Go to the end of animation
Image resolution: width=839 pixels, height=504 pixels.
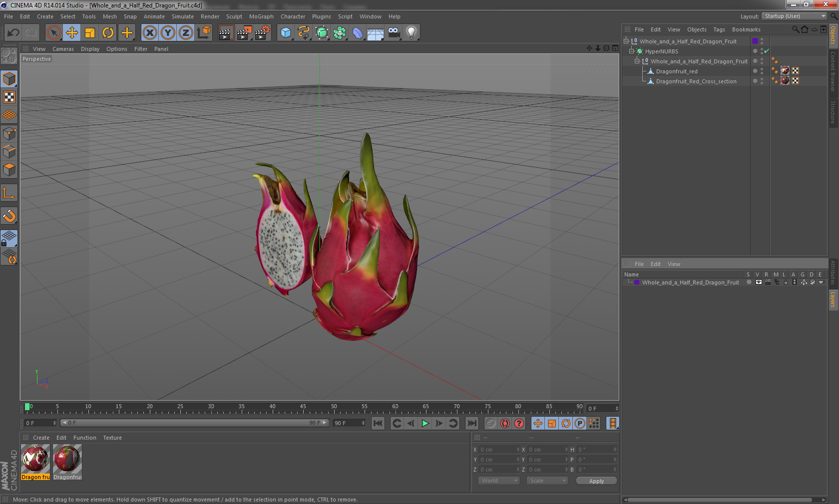(x=471, y=423)
